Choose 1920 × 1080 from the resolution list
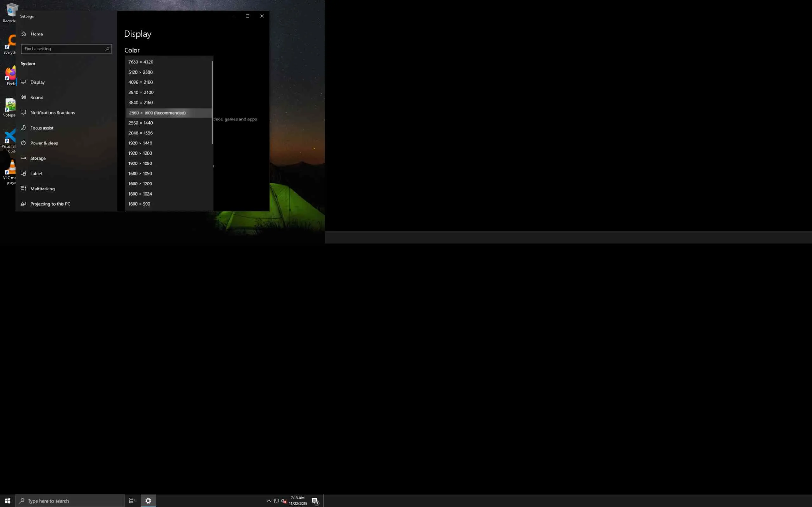The image size is (812, 507). pyautogui.click(x=140, y=163)
